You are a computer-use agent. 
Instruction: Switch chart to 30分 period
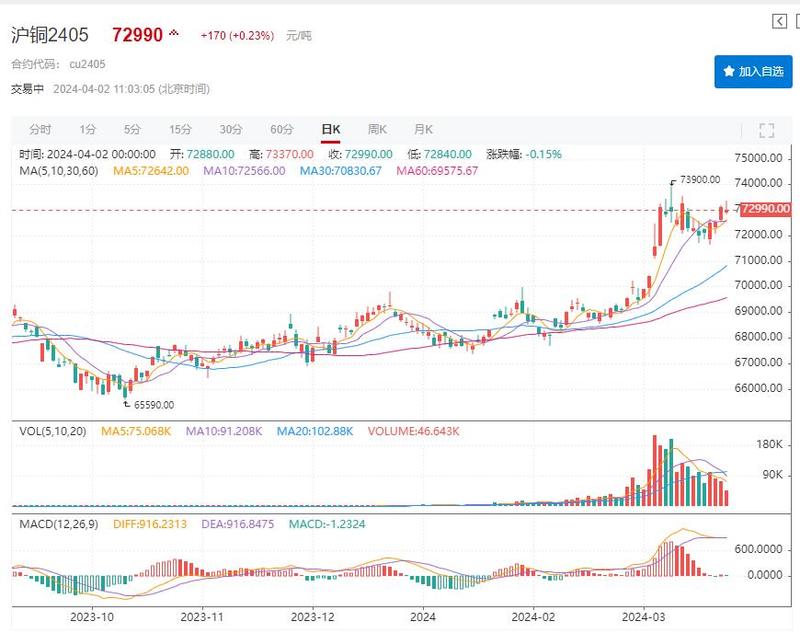(231, 130)
